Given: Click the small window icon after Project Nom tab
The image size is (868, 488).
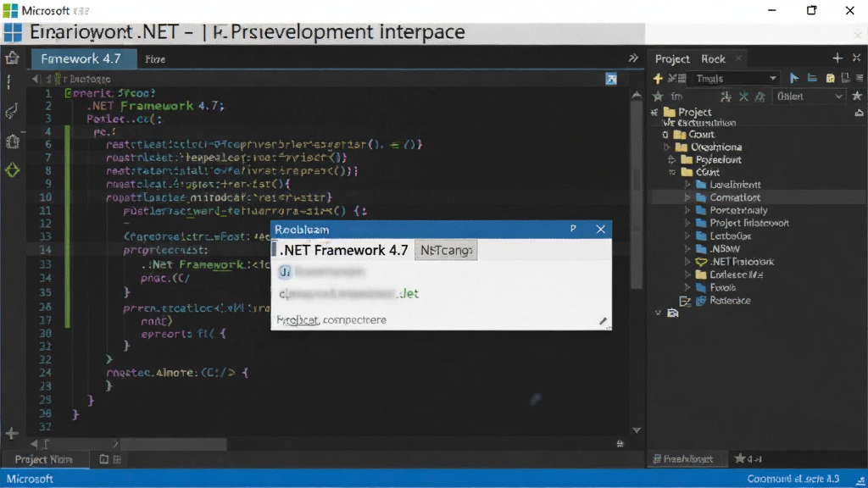Looking at the screenshot, I should point(103,459).
